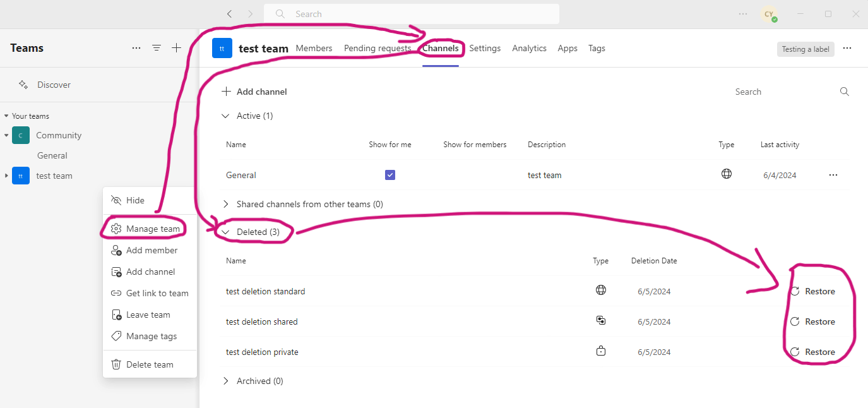Click the 6/4/2024 last activity date

pos(780,176)
